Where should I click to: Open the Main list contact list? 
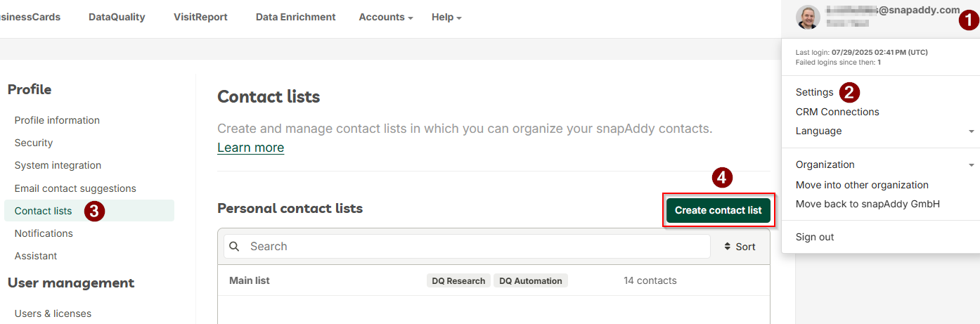pyautogui.click(x=250, y=280)
